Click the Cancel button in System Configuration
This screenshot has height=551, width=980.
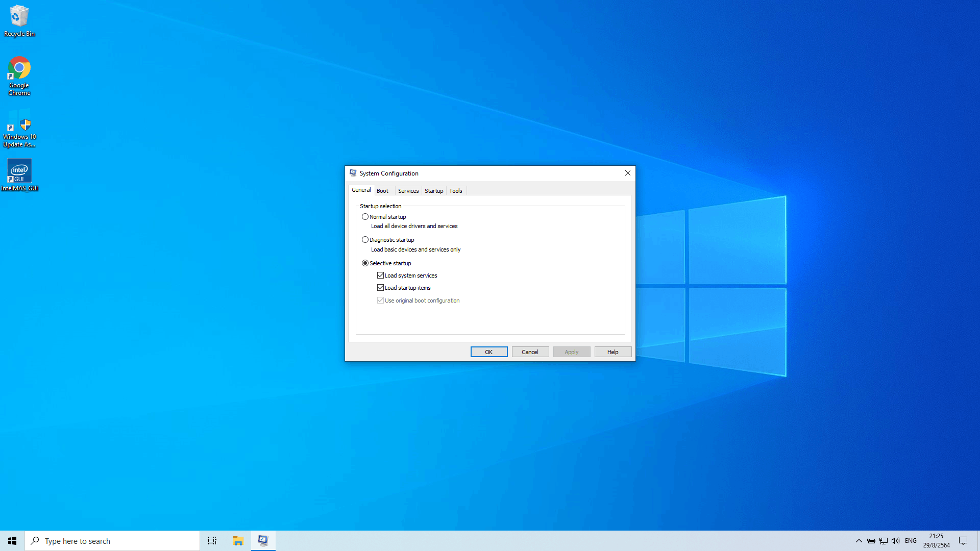click(530, 352)
